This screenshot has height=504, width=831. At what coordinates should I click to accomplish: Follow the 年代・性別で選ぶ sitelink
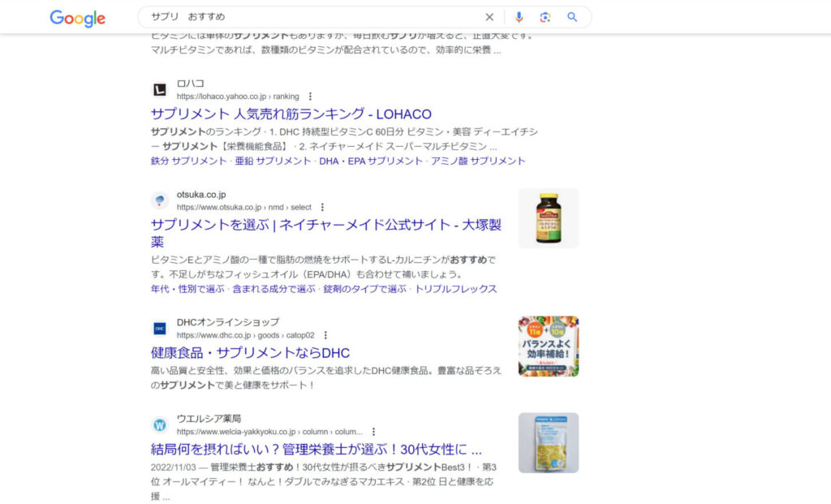(x=187, y=290)
